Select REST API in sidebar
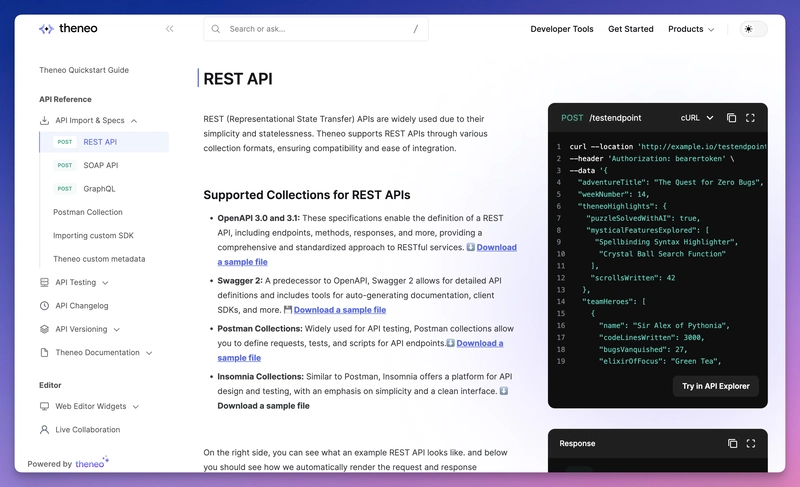The height and width of the screenshot is (487, 800). tap(104, 142)
